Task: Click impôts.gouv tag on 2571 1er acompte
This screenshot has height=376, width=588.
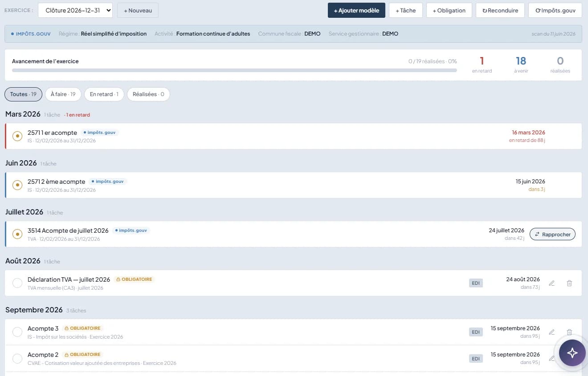Action: [x=100, y=133]
